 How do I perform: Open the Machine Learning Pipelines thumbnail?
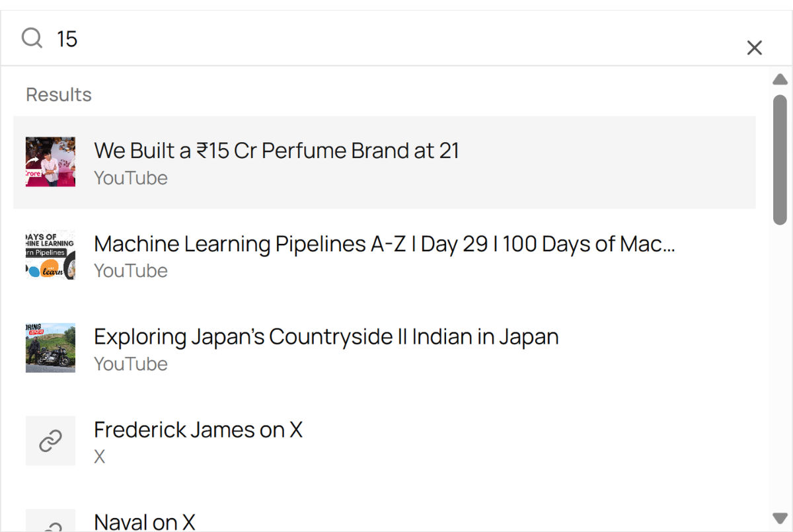click(50, 255)
